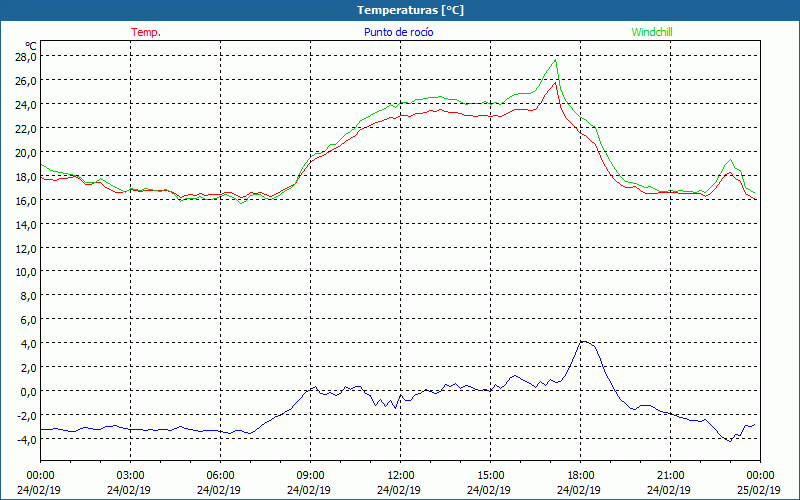Viewport: 800px width, 500px height.
Task: Click the 21:00 time axis label
Action: coord(670,476)
